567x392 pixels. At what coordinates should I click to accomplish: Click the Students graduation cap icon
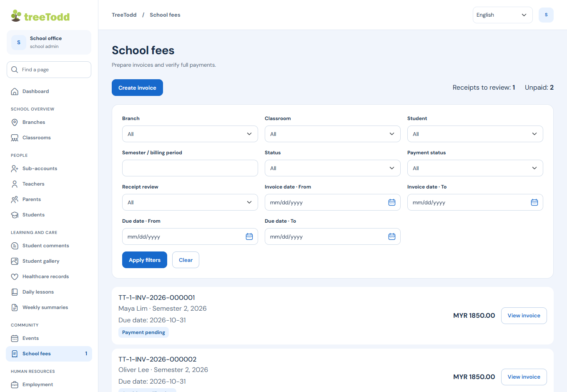pyautogui.click(x=15, y=215)
